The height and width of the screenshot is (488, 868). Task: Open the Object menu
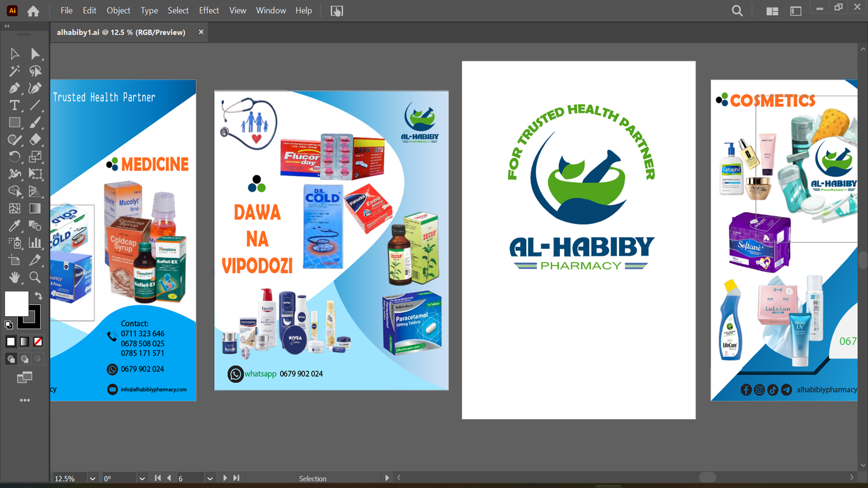pyautogui.click(x=118, y=10)
